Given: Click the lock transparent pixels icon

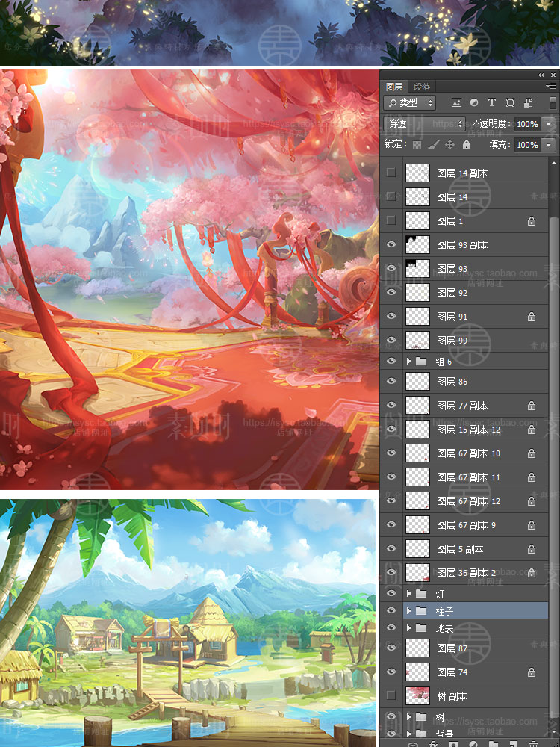Looking at the screenshot, I should coord(417,145).
